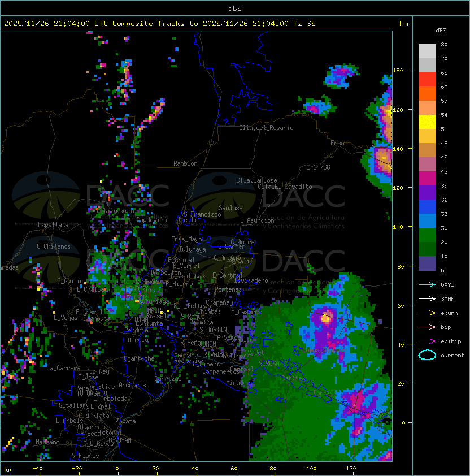Click the Divisadero map label
This screenshot has height=476, width=470.
point(251,280)
